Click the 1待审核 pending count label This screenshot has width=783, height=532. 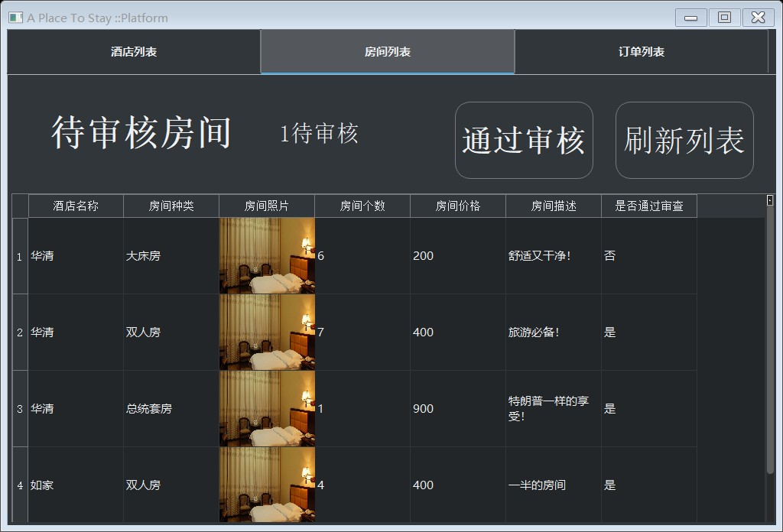[x=319, y=134]
